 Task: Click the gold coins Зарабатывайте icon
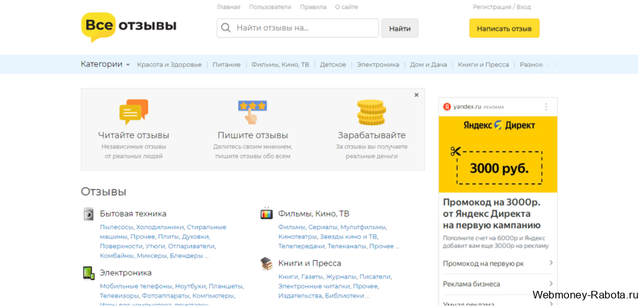(x=371, y=112)
